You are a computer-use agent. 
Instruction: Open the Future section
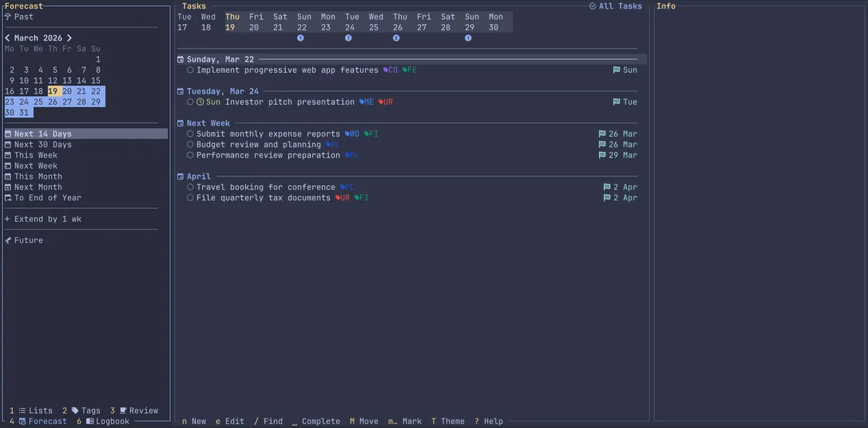click(24, 240)
